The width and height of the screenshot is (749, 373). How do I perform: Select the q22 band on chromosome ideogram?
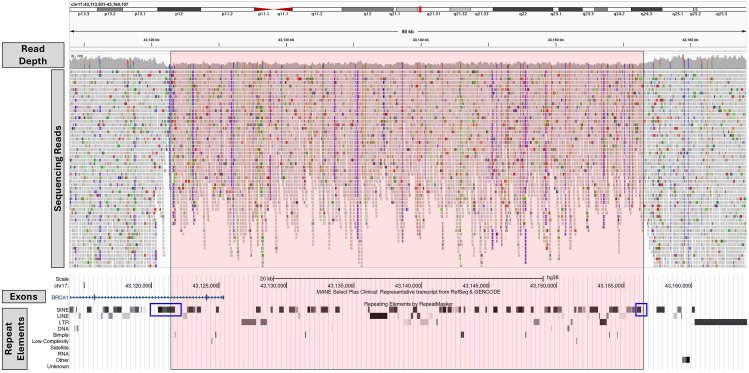point(523,9)
